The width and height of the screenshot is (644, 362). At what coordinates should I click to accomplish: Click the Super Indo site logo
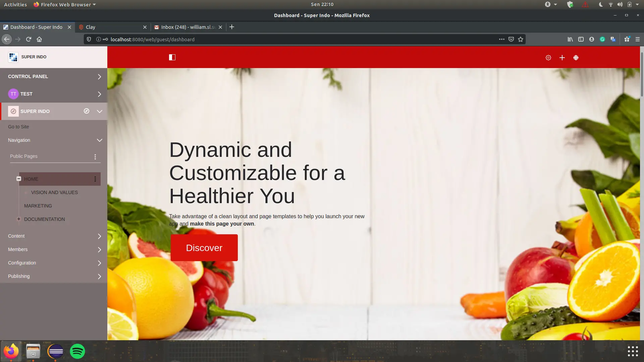[13, 57]
